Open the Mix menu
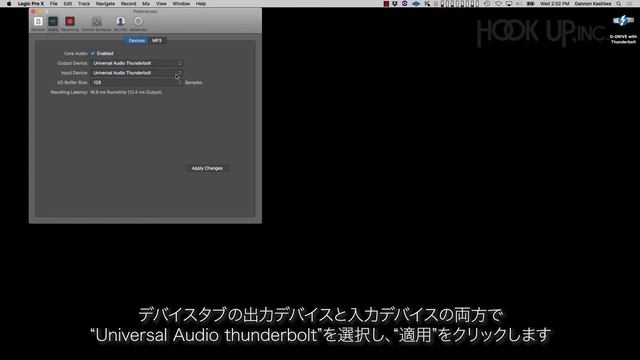Screen dimensions: 640x360 [146, 4]
